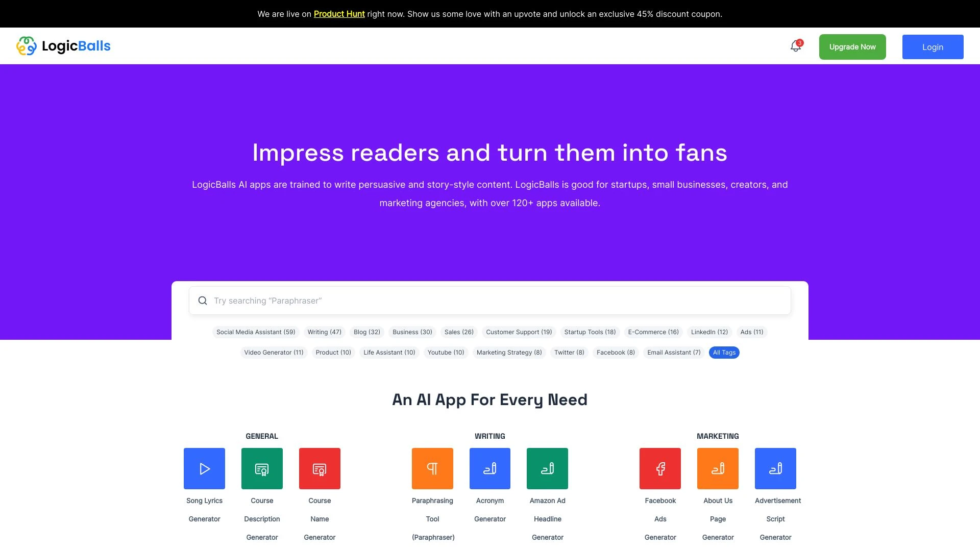Viewport: 980px width, 551px height.
Task: Click the Upgrade Now button
Action: (853, 46)
